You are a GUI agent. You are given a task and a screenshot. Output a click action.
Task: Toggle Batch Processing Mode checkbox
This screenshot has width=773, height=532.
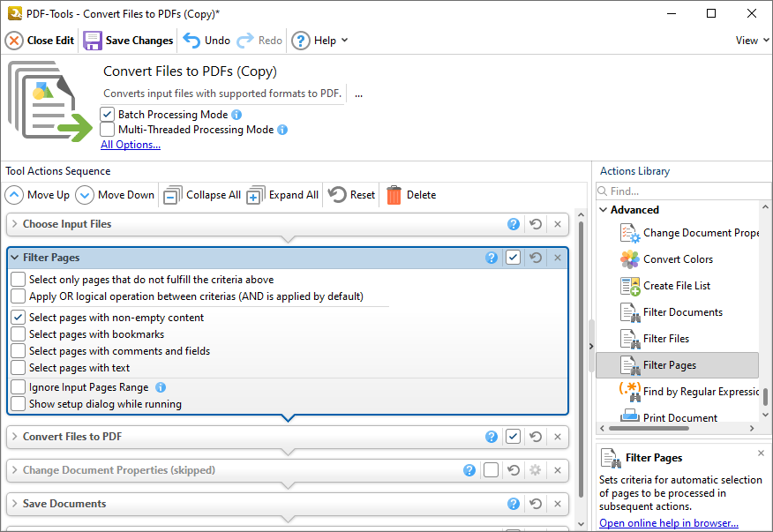pos(107,115)
